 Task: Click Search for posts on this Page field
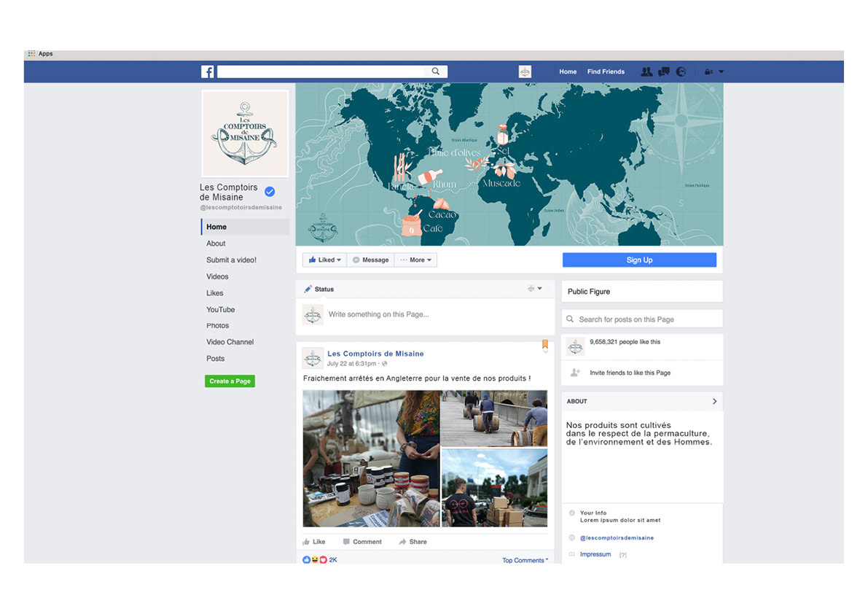(642, 319)
